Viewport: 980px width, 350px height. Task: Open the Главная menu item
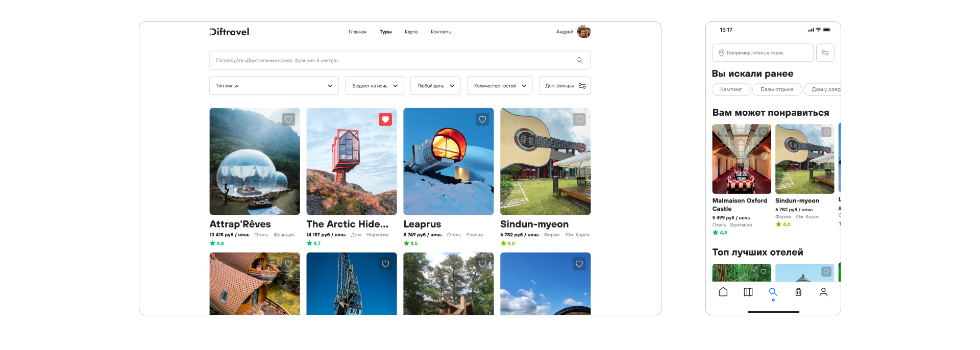click(x=357, y=32)
